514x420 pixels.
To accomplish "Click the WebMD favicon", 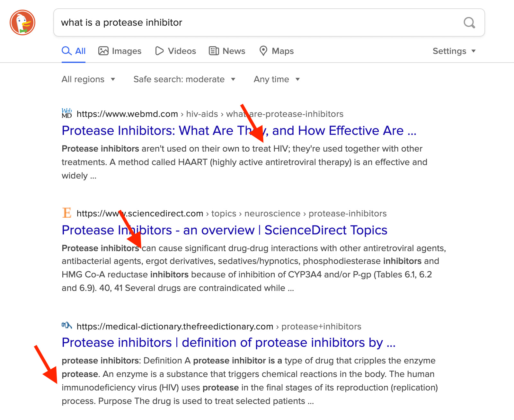I will (67, 113).
